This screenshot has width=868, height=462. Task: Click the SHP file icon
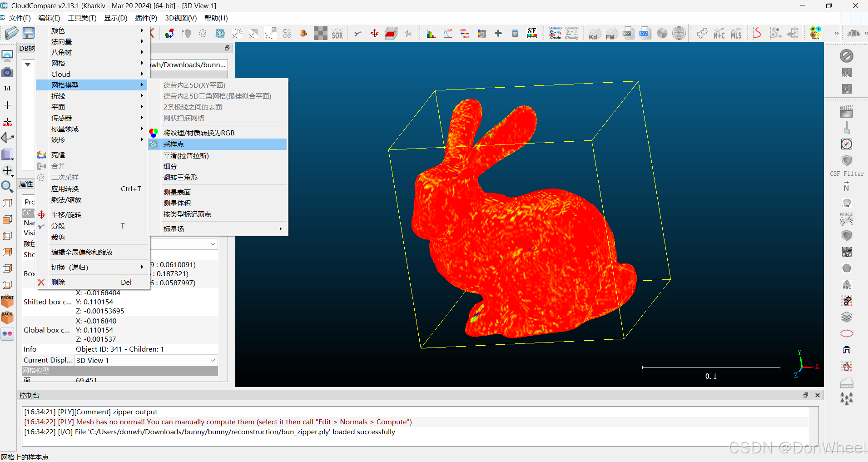coord(628,33)
